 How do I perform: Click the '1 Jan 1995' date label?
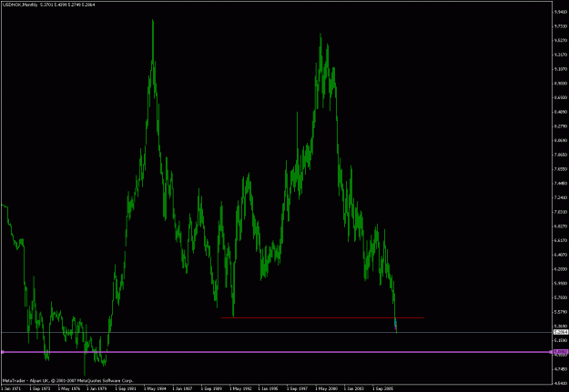tap(269, 388)
